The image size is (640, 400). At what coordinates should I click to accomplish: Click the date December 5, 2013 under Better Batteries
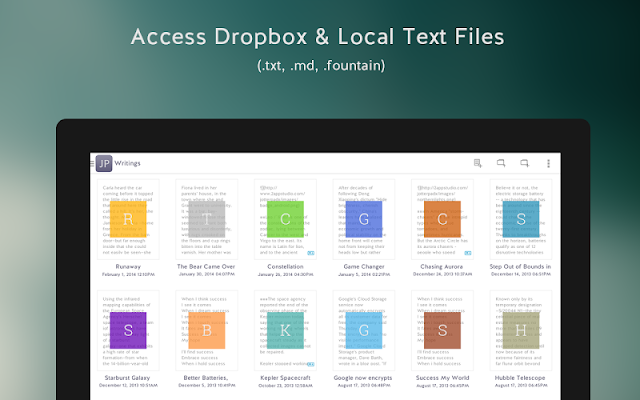click(x=207, y=385)
